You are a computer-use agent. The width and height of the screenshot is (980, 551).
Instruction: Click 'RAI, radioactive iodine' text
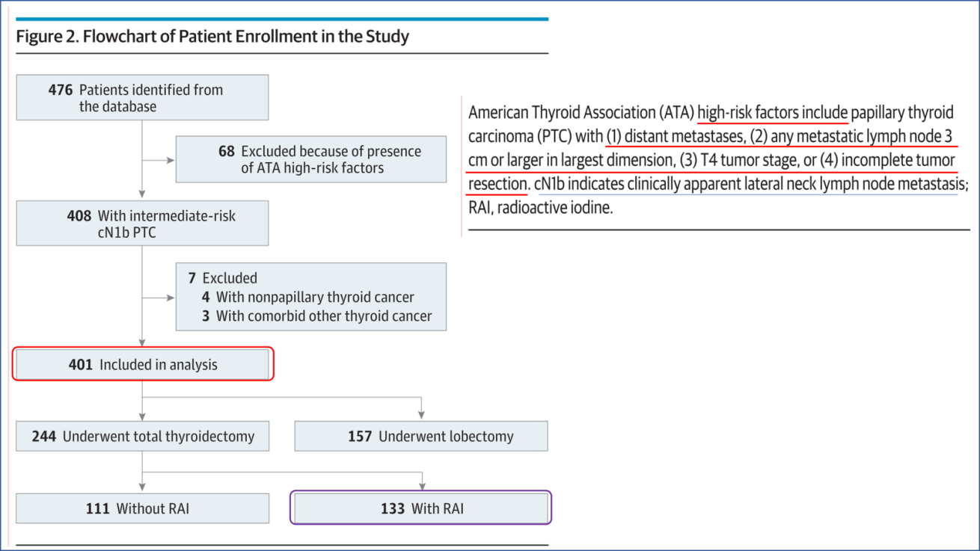[541, 208]
